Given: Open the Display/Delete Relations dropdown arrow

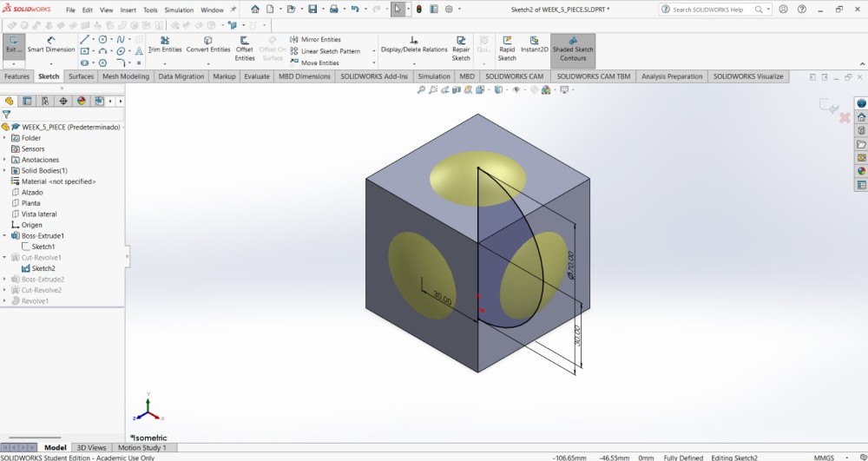Looking at the screenshot, I should pyautogui.click(x=414, y=64).
